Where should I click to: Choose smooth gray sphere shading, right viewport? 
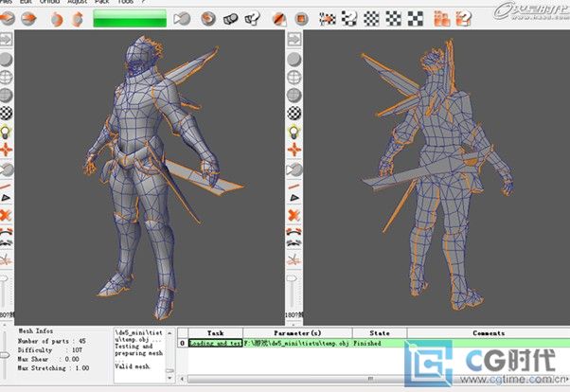coord(294,60)
